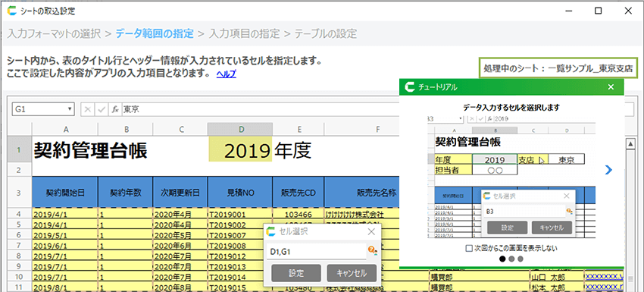This screenshot has height=292, width=644.
Task: Select the third tutorial page dot
Action: (x=521, y=259)
